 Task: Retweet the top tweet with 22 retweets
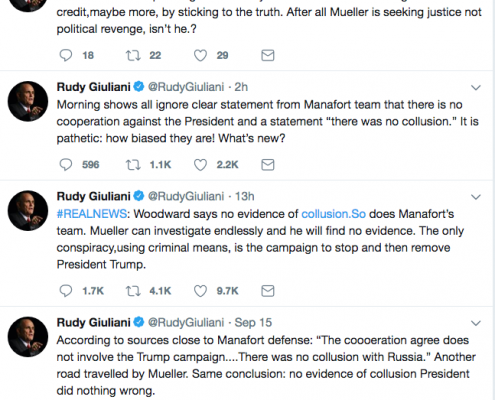(133, 55)
